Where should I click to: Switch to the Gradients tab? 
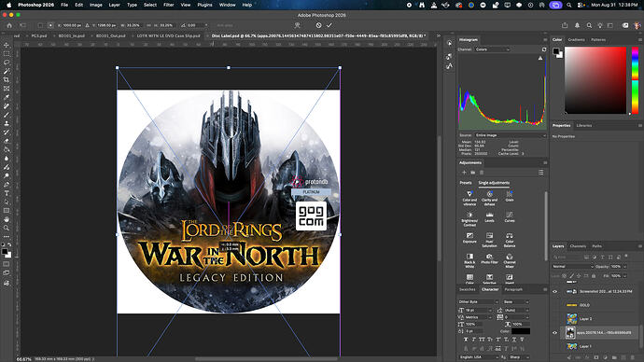(576, 40)
